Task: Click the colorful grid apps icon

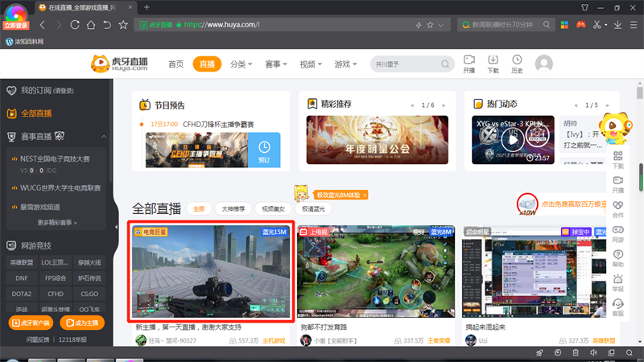Action: (x=565, y=25)
